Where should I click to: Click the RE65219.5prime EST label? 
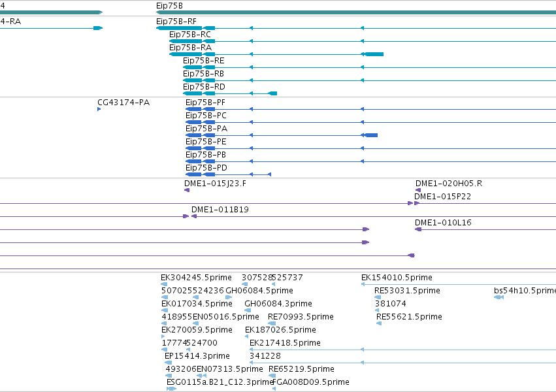click(301, 369)
